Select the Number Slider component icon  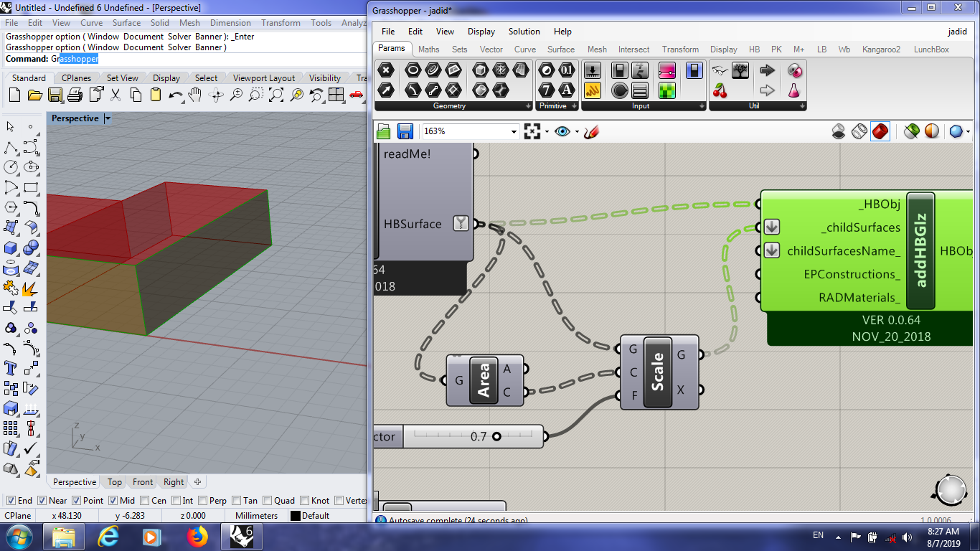tap(593, 70)
